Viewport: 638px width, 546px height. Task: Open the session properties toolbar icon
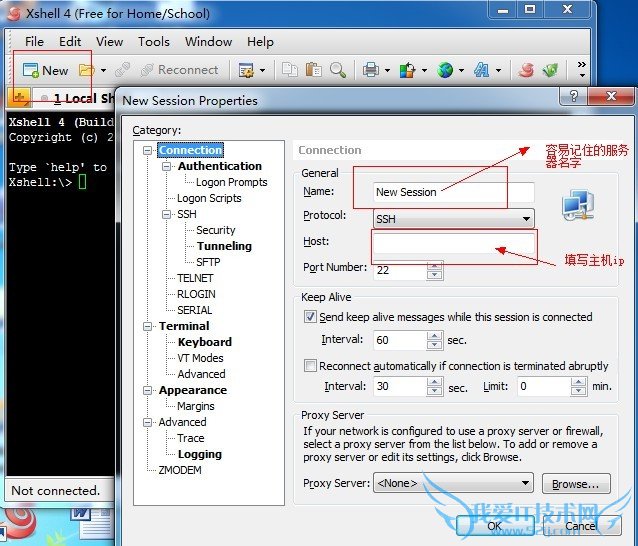pyautogui.click(x=246, y=70)
